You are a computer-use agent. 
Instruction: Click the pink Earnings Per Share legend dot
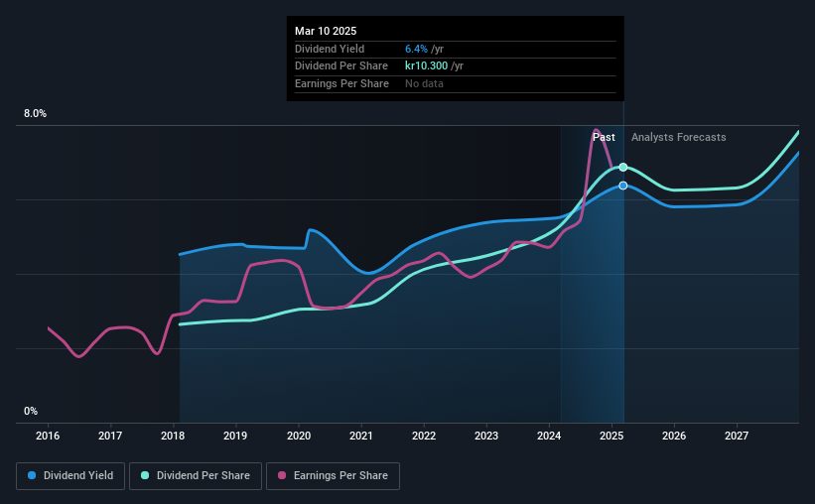282,475
